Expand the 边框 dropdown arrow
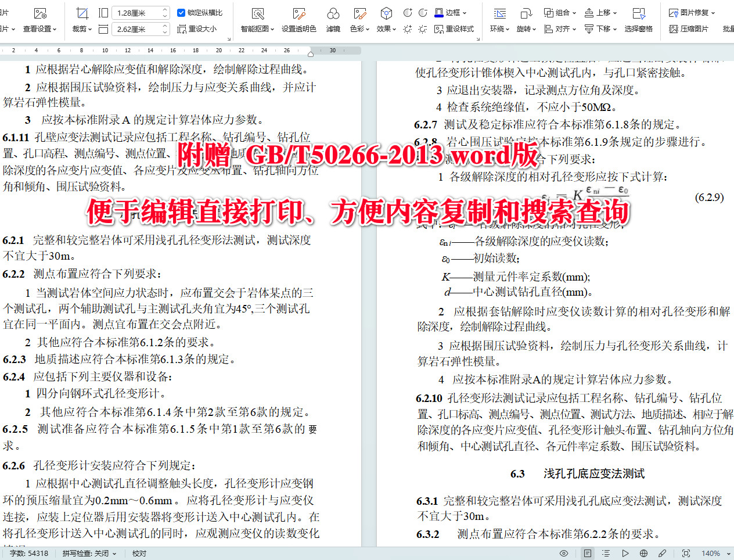This screenshot has width=734, height=560. tap(465, 13)
